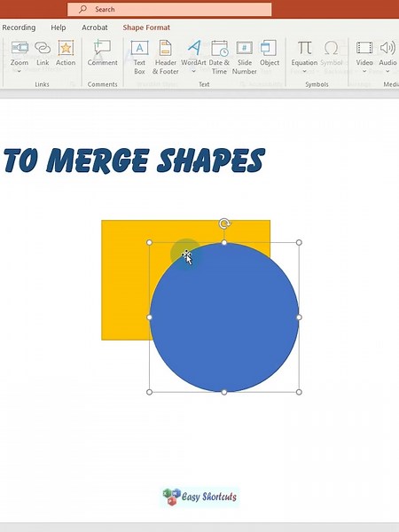Image resolution: width=399 pixels, height=532 pixels.
Task: Click the rotation handle above the circle
Action: [224, 223]
